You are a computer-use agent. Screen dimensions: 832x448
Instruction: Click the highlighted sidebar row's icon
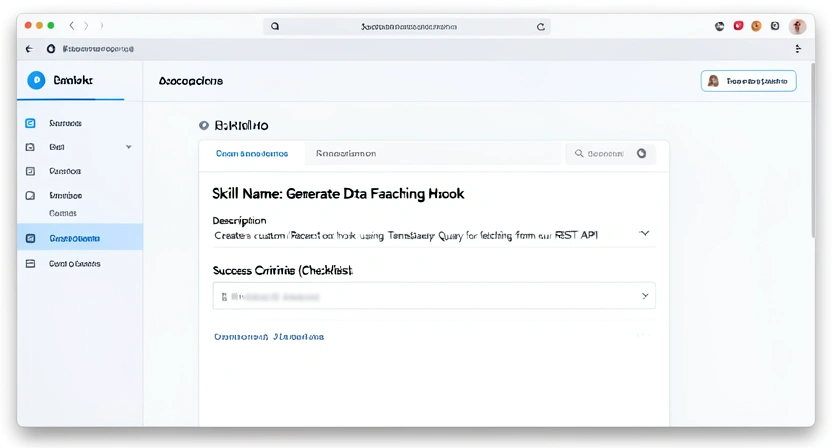pyautogui.click(x=30, y=238)
